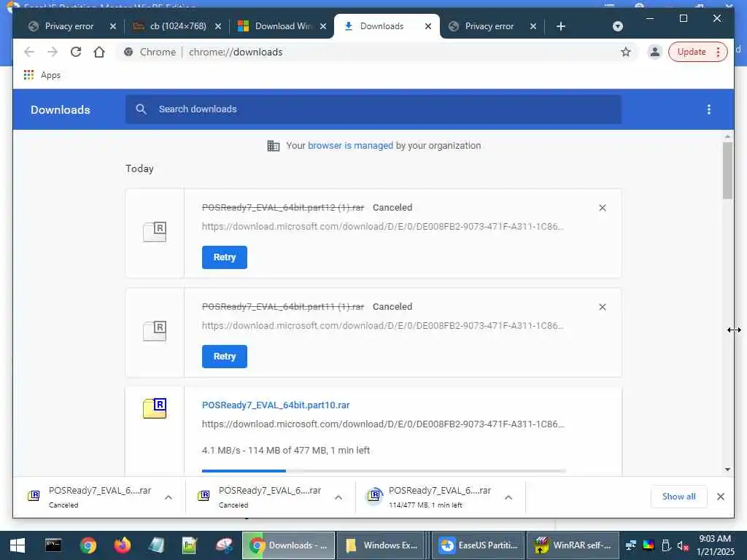747x560 pixels.
Task: Expand options for second canceled shelf download
Action: [338, 497]
